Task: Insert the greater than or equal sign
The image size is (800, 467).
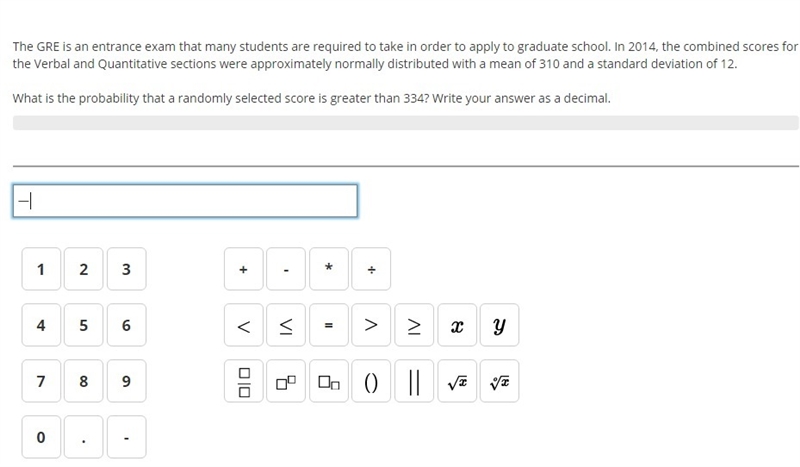Action: point(414,325)
